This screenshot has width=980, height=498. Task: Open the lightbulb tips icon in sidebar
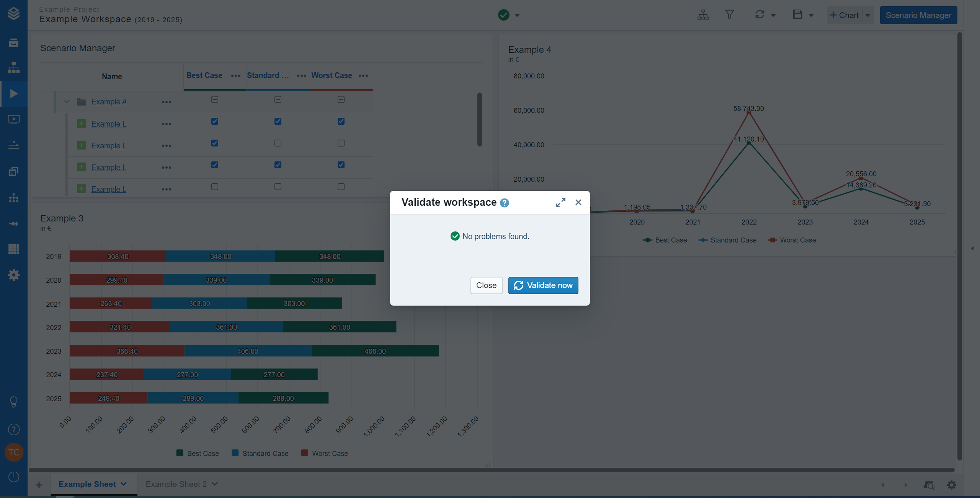click(x=14, y=402)
